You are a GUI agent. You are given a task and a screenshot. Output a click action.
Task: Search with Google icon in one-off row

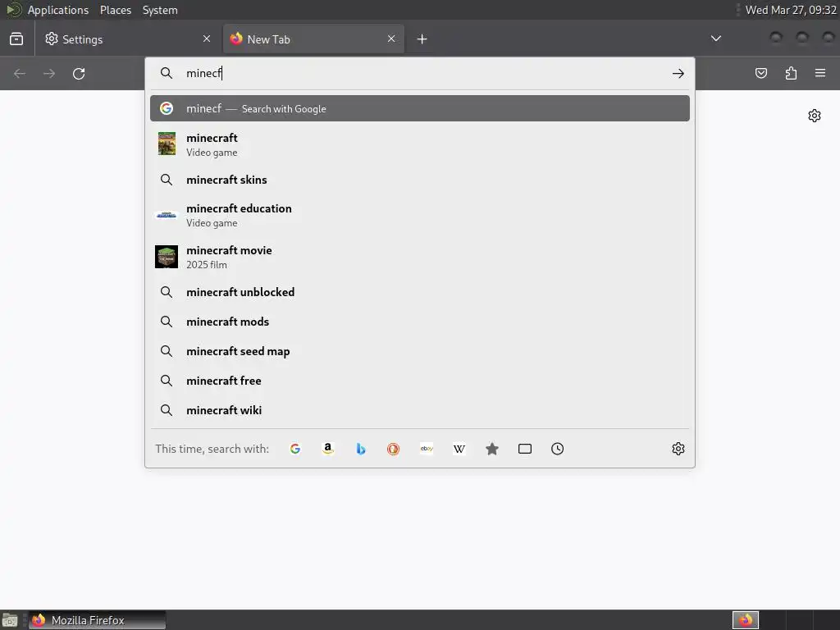295,449
